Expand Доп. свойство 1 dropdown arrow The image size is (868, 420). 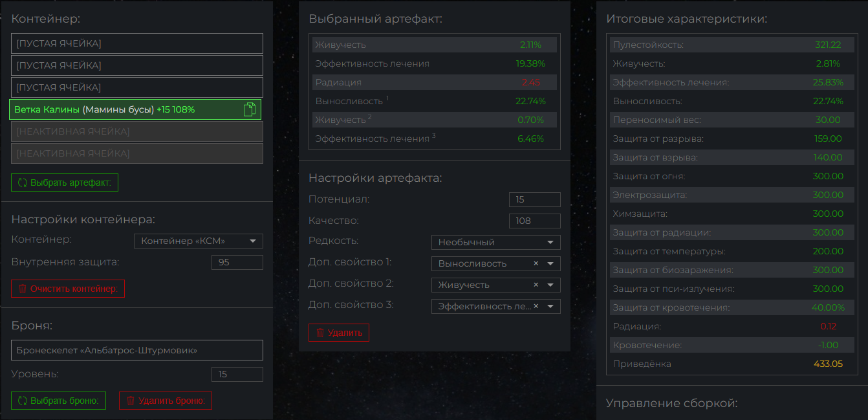550,263
